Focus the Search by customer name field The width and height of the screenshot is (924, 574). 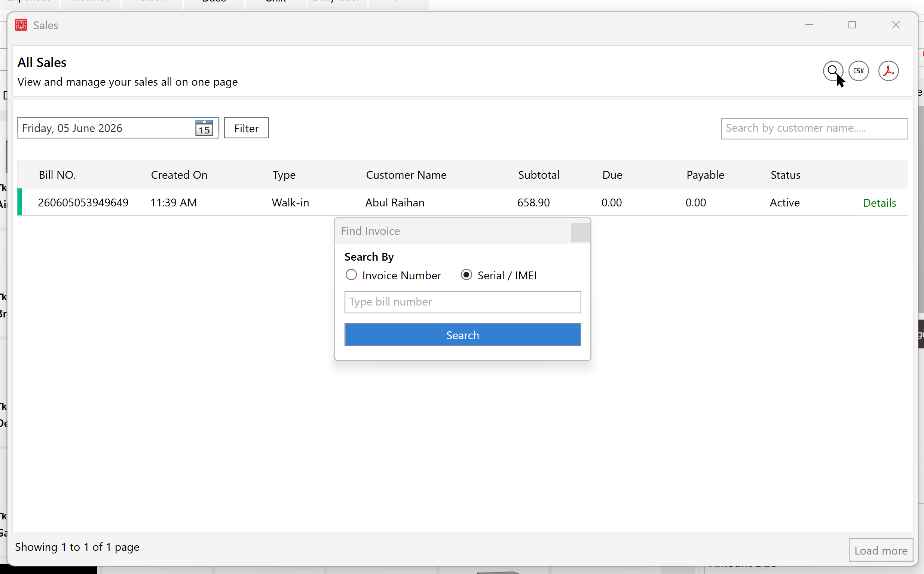tap(814, 129)
